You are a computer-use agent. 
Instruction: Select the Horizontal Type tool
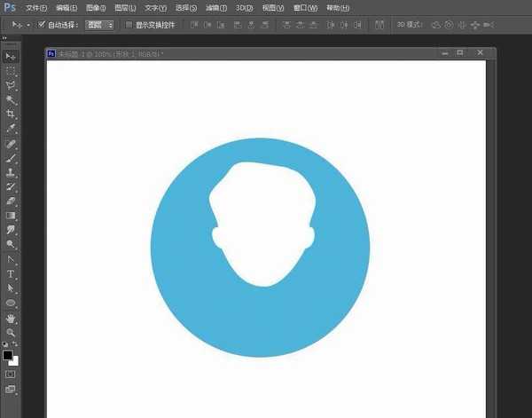[11, 273]
